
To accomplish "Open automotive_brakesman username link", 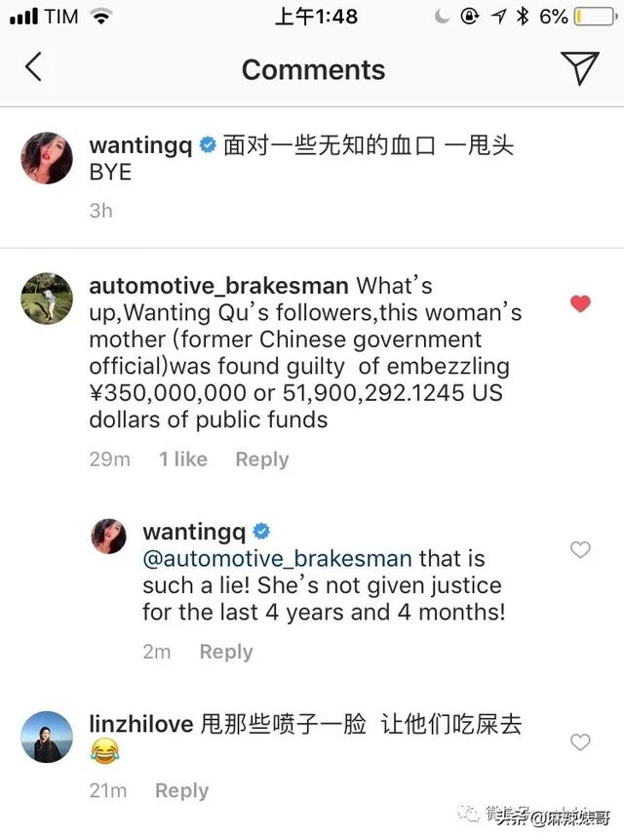I will pos(218,286).
